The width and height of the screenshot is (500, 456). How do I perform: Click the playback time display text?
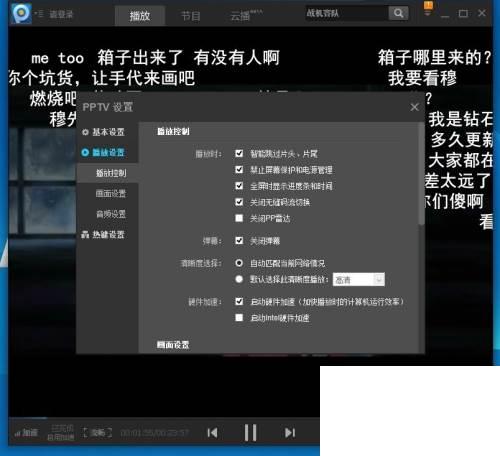[x=154, y=433]
